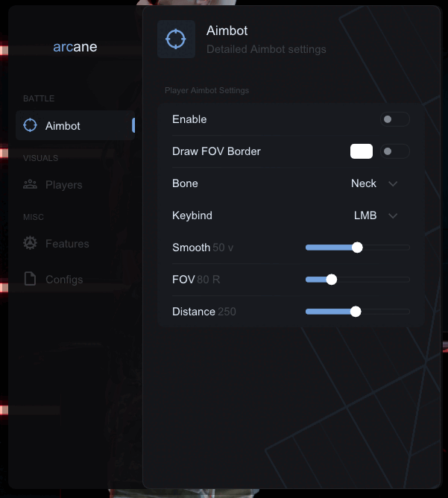Click the FOV slider handle
The height and width of the screenshot is (498, 448).
click(x=332, y=280)
